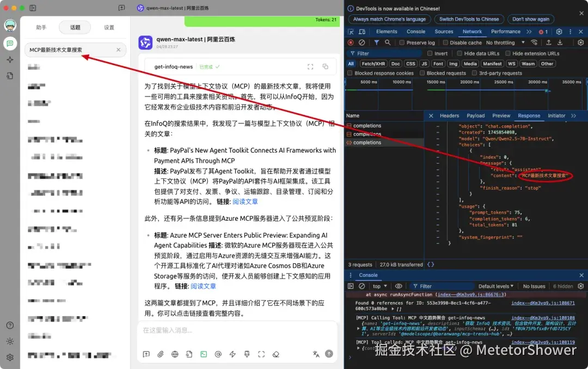Screen dimensions: 588x369
Task: Open the index--dKm3vg9.js:108108 source link
Action: tap(543, 318)
